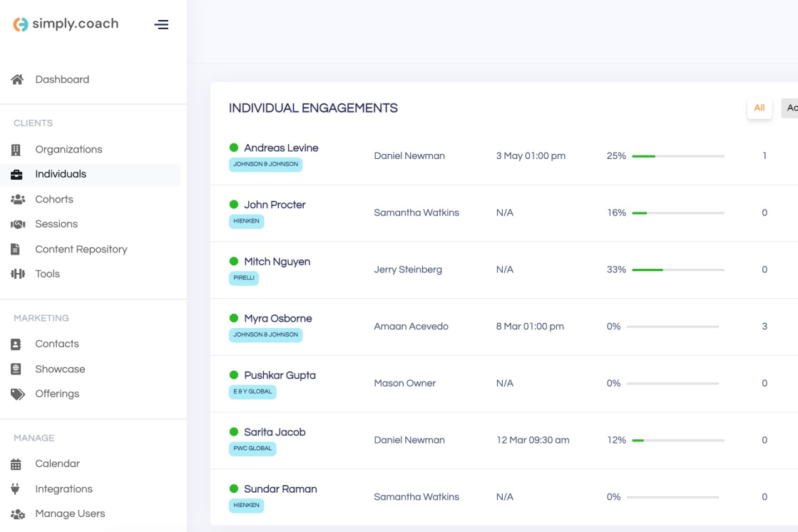Select Individuals in the sidebar
This screenshot has width=798, height=532.
click(x=61, y=175)
